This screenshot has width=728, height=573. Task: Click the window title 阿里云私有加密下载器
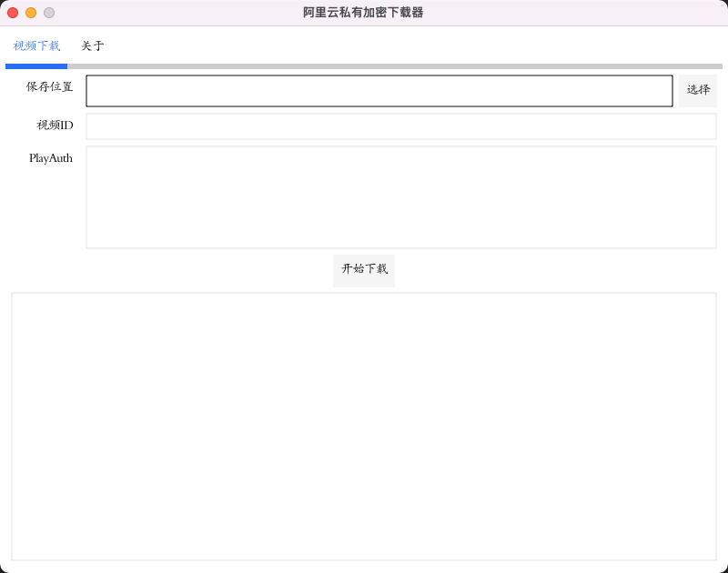pos(363,13)
